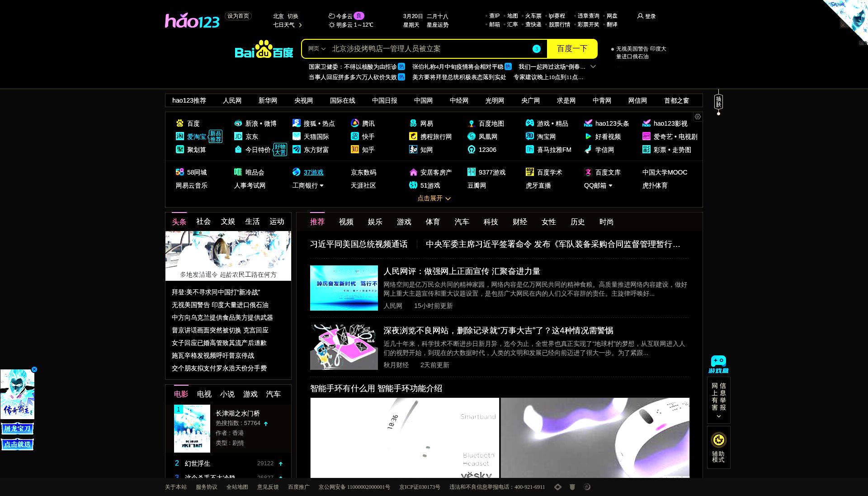Open 安居客房产 house icon
Image resolution: width=868 pixels, height=496 pixels.
click(x=413, y=172)
